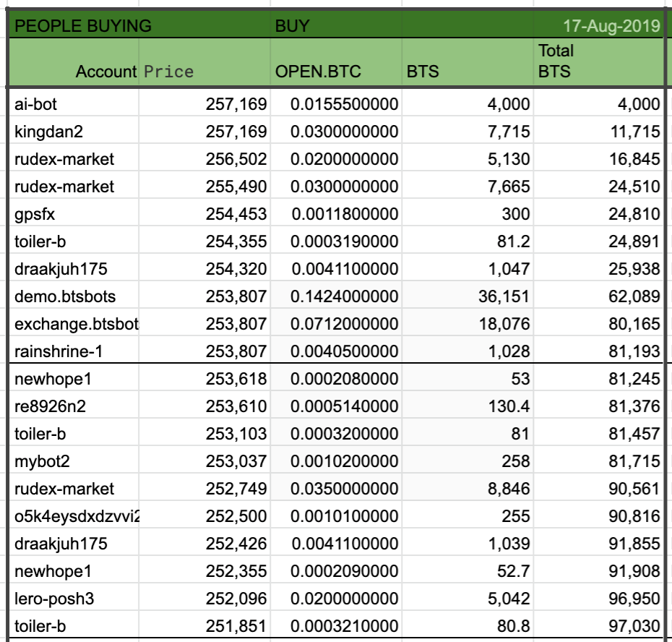The image size is (672, 642).
Task: Click OPEN.BTC value 0.1424000000
Action: pyautogui.click(x=336, y=296)
